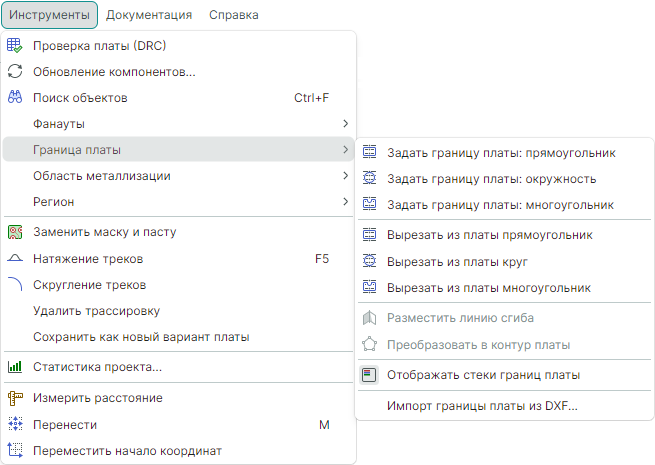Click the binoculars object search icon
Screen dimensions: 655x465
15,98
